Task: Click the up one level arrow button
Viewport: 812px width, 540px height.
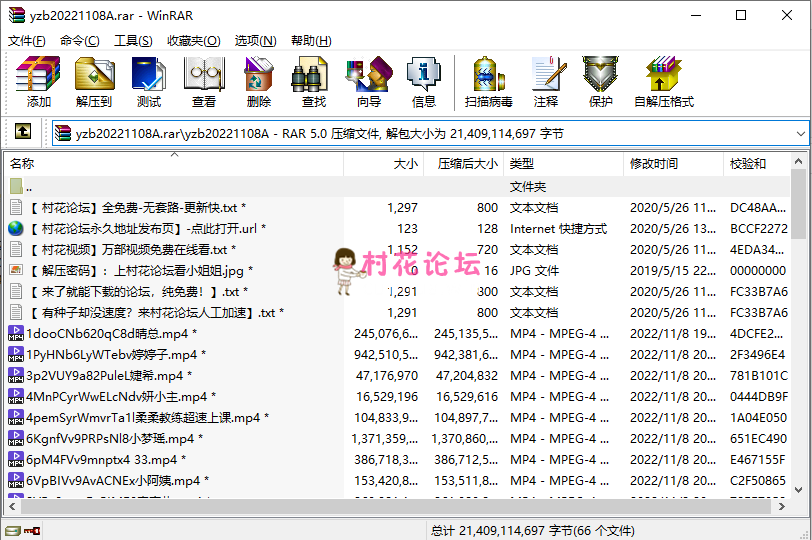Action: tap(23, 132)
